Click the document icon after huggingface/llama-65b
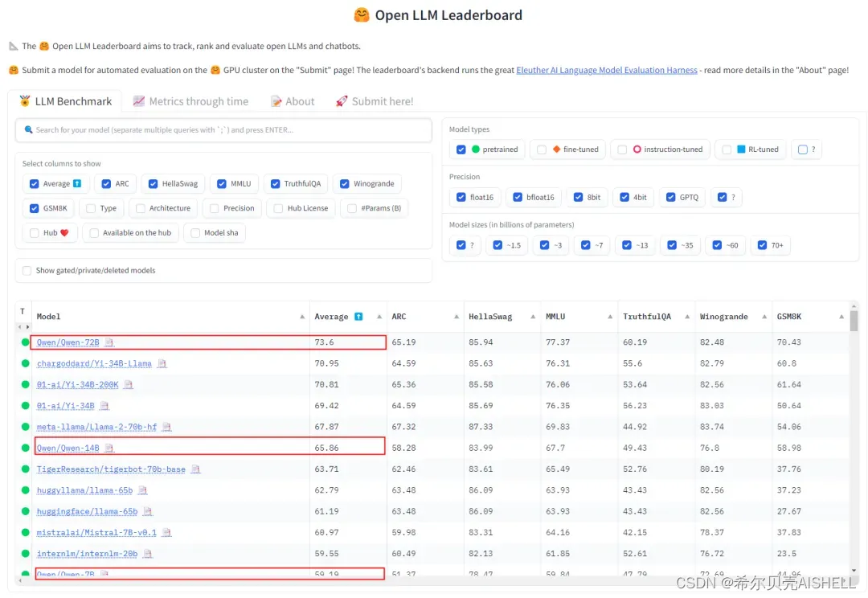This screenshot has width=868, height=598. (148, 512)
